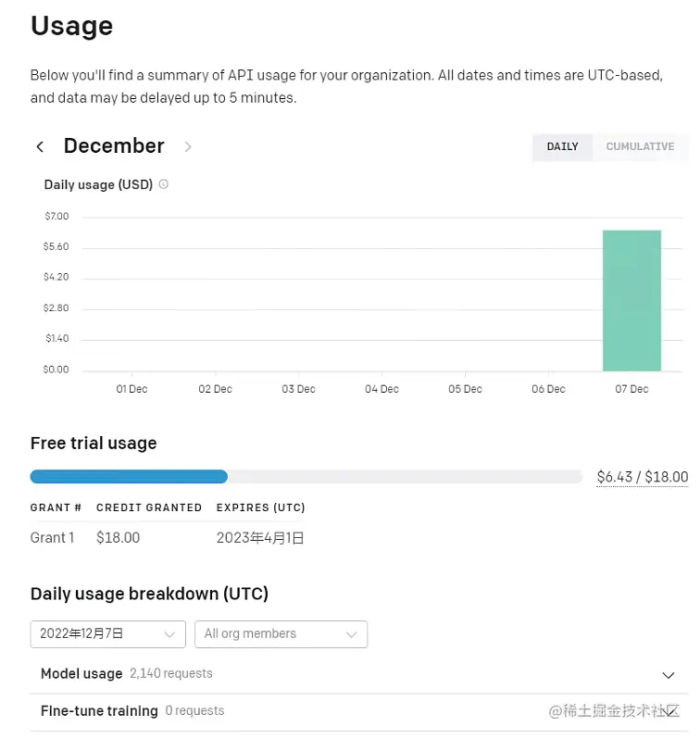Click info icon beside Daily usage (USD)
The image size is (700, 739).
pos(164,184)
